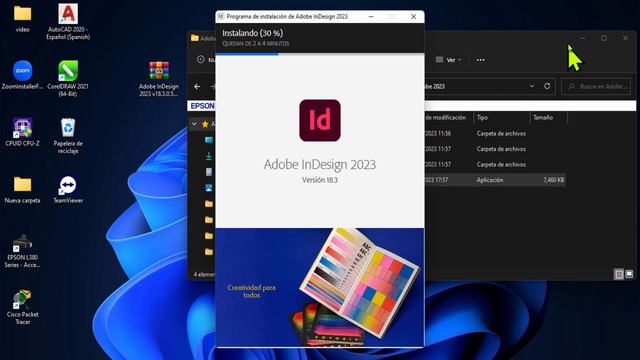Open the Downloads arrow icon in Explorer sidebar
This screenshot has width=640, height=360.
pyautogui.click(x=209, y=156)
